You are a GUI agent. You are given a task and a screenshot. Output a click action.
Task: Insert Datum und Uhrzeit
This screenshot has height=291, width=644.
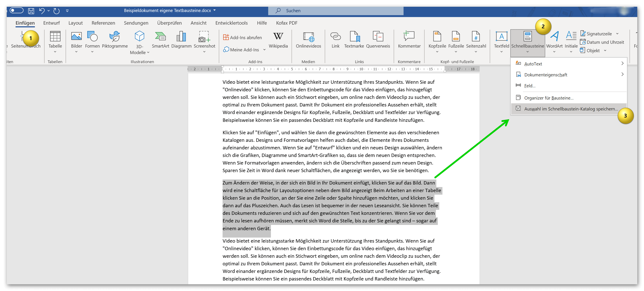[x=602, y=42]
